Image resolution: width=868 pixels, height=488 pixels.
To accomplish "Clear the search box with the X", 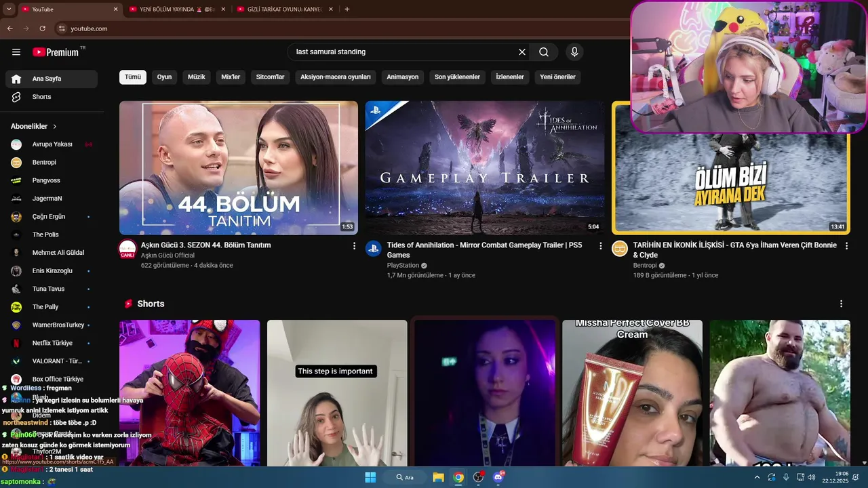I will pos(522,52).
